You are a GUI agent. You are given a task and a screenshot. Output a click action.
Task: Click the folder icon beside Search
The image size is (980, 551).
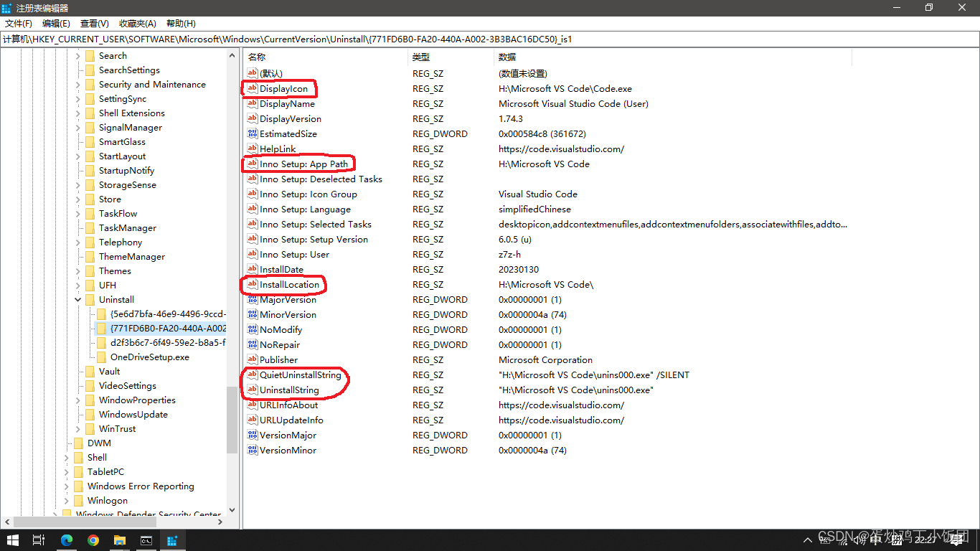point(90,55)
